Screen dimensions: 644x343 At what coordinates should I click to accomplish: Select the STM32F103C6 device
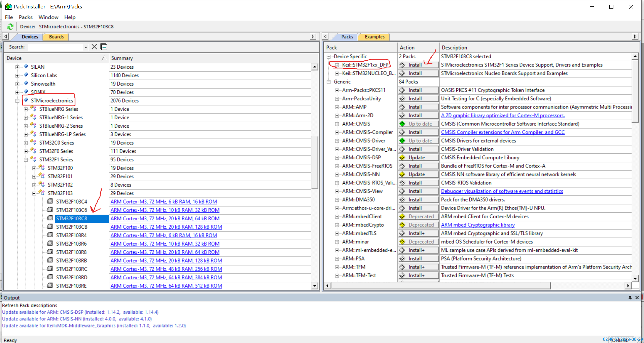coord(71,210)
